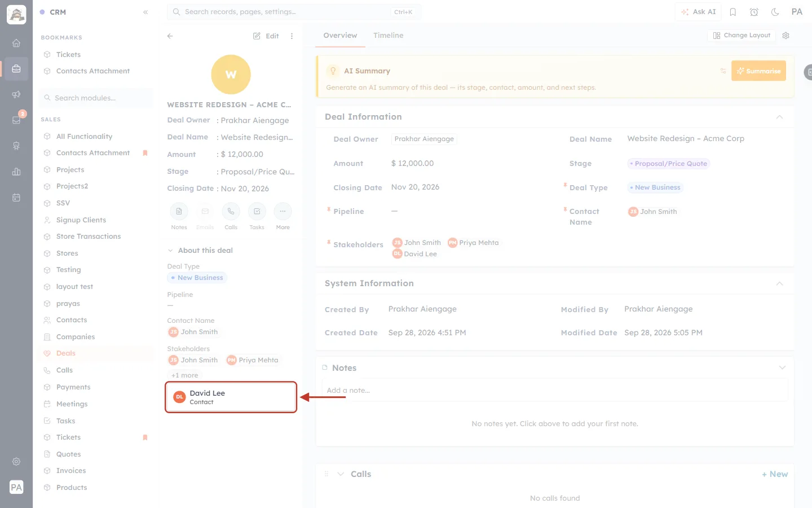Open the PA profile avatar in top bar

(797, 12)
